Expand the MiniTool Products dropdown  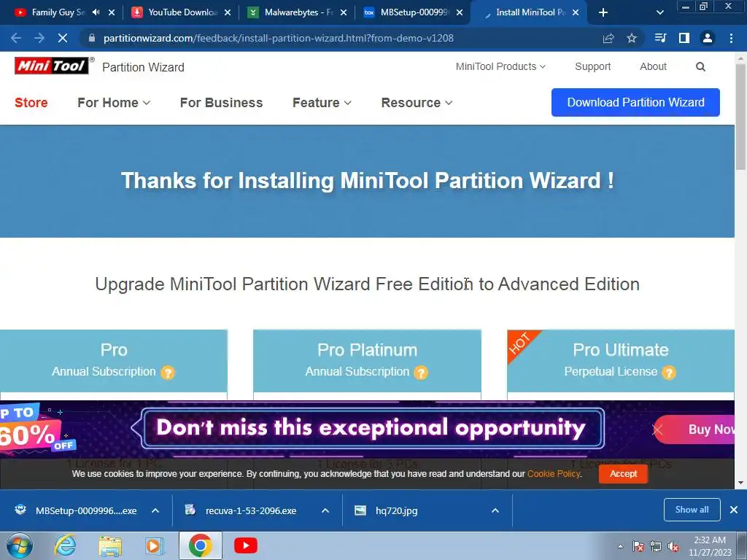click(x=500, y=66)
